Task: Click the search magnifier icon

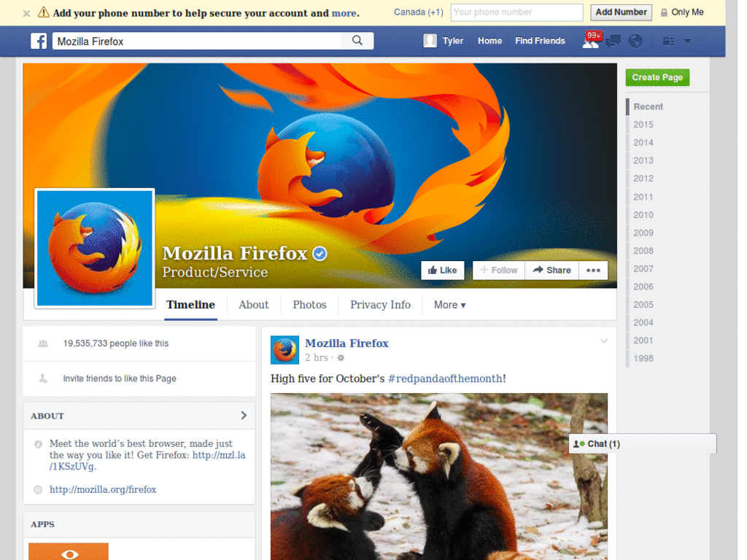Action: pos(357,41)
